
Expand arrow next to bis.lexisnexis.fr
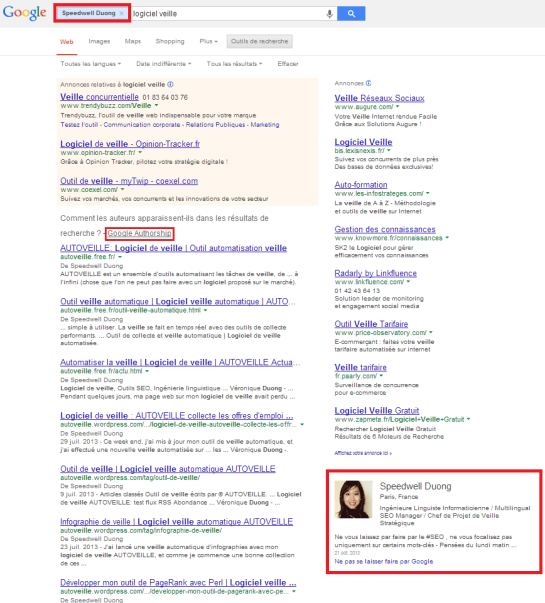coord(389,151)
